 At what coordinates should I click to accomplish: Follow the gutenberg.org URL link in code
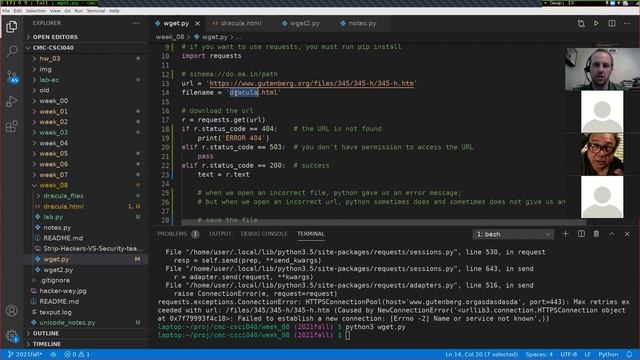pos(311,83)
